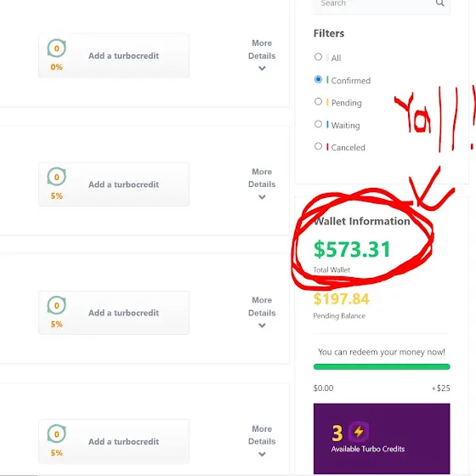
Task: Open the Available Turbo Credits banner
Action: [x=382, y=439]
